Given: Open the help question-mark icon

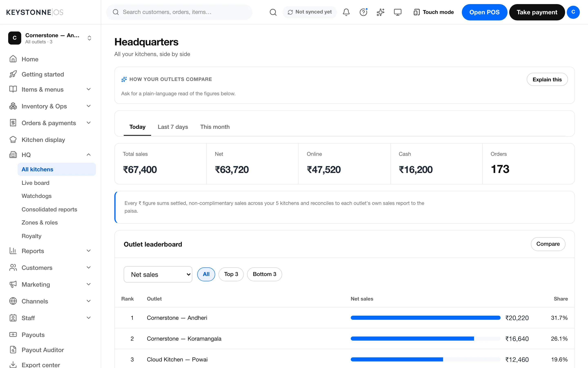Looking at the screenshot, I should coord(363,12).
